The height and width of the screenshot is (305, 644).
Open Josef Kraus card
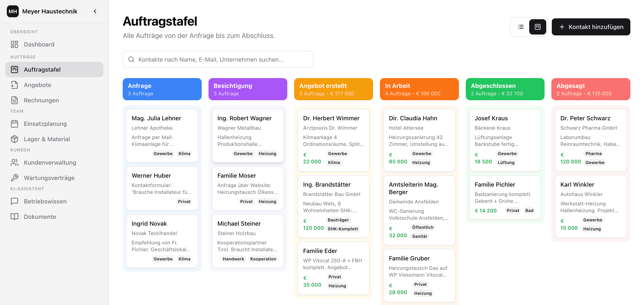coord(505,140)
